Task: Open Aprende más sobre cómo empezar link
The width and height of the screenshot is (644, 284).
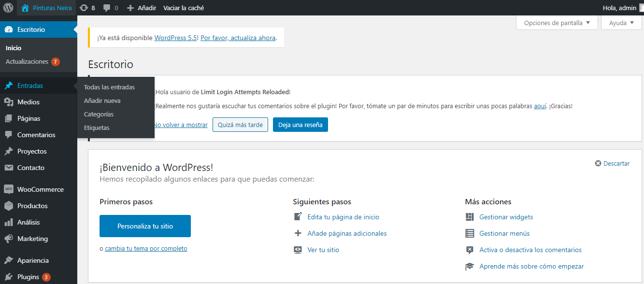Action: [x=531, y=266]
